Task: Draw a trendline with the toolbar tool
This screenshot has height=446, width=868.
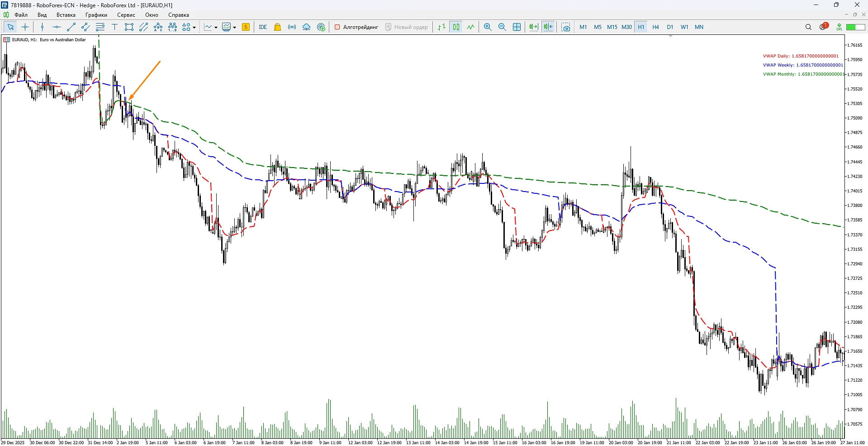Action: pos(71,27)
